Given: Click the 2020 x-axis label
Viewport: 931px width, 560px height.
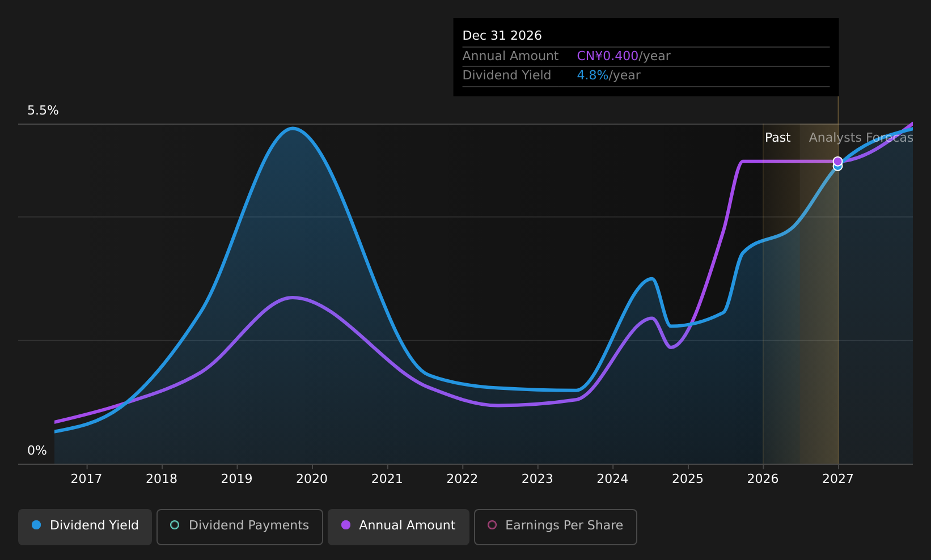Looking at the screenshot, I should (312, 479).
